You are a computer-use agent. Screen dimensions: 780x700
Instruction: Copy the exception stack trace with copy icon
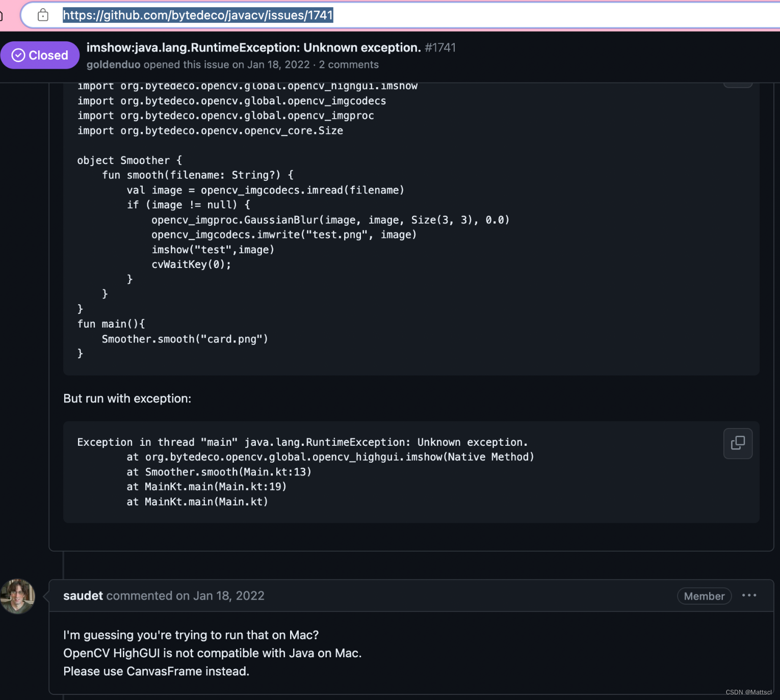(738, 443)
